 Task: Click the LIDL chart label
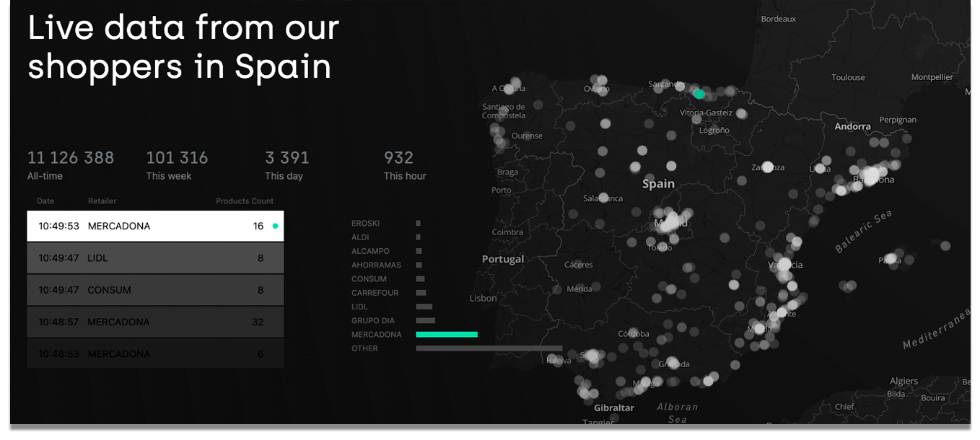(360, 307)
